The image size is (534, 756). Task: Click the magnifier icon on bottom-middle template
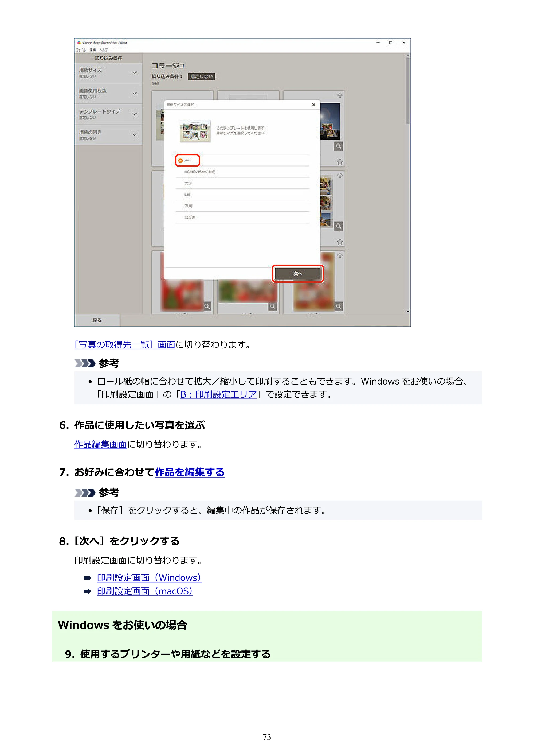pos(273,307)
